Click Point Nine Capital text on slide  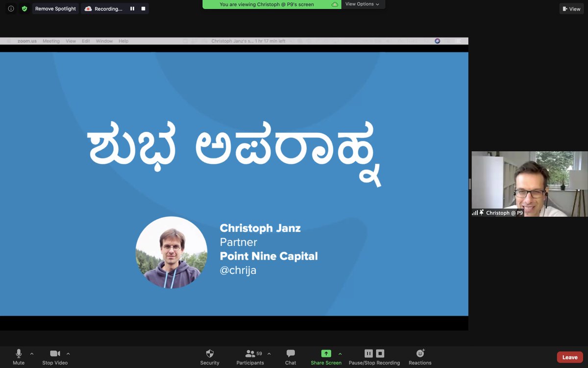point(269,256)
